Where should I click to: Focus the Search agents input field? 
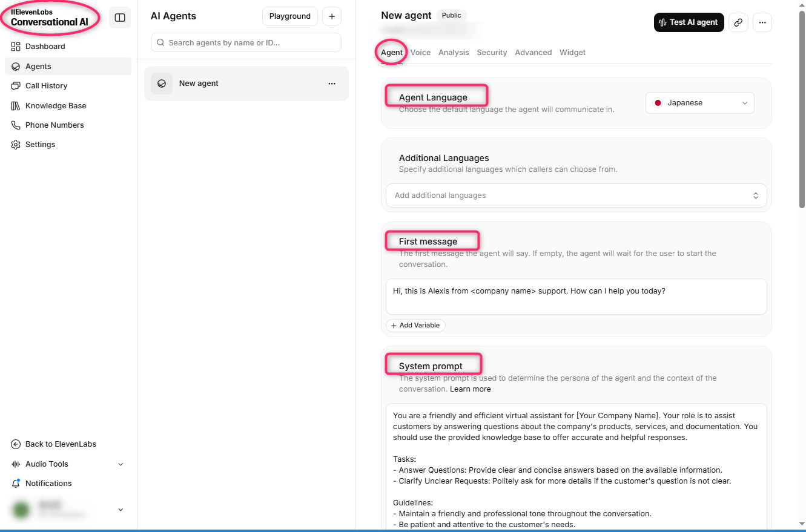tap(246, 43)
